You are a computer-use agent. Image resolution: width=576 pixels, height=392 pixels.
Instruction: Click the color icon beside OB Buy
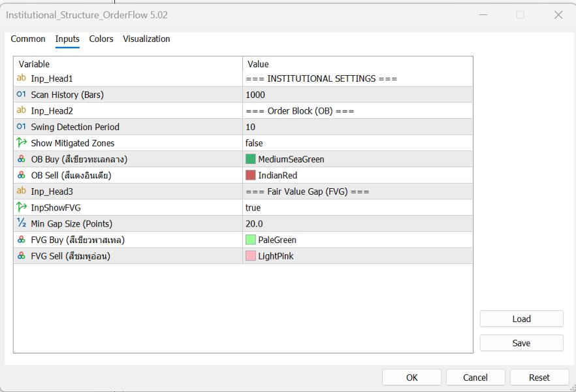22,159
